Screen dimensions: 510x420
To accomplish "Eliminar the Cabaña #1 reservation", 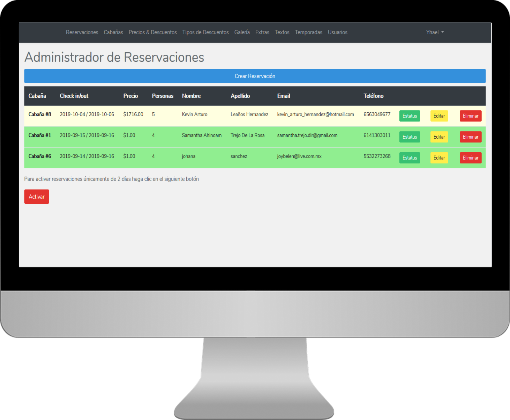I will tap(470, 137).
